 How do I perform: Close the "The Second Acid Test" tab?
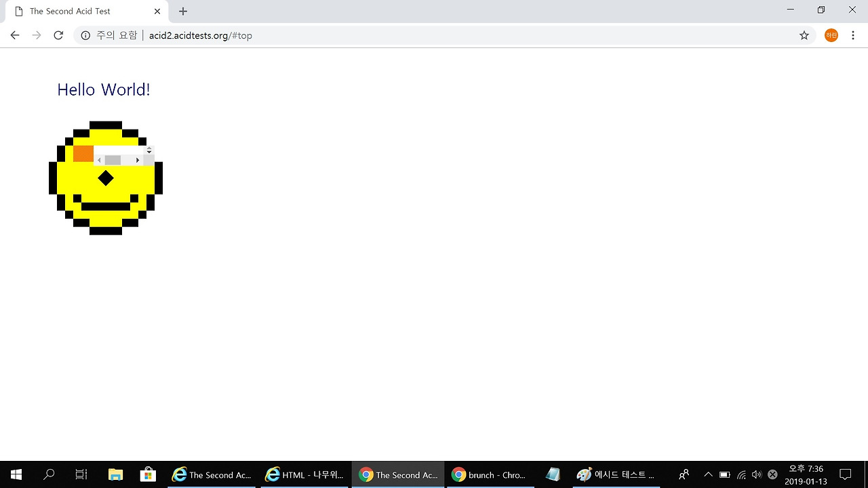(157, 11)
